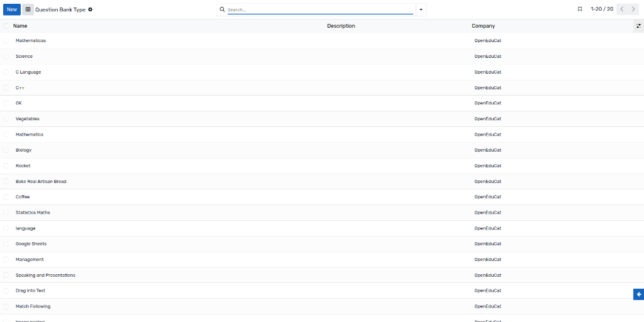Click OpenEduCat company in Mathematicas row
The image size is (644, 322).
click(x=488, y=41)
